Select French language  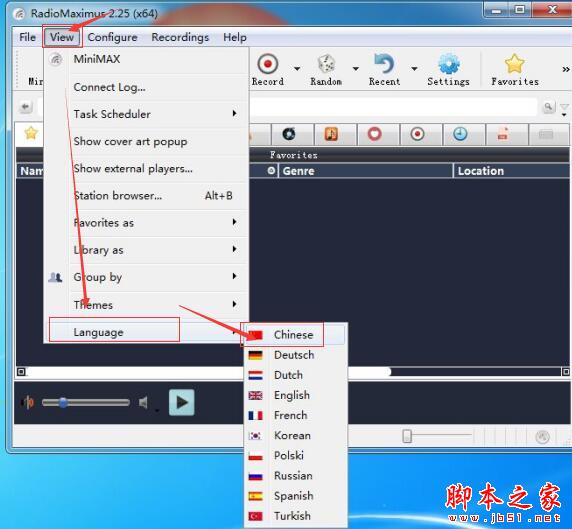pos(295,415)
